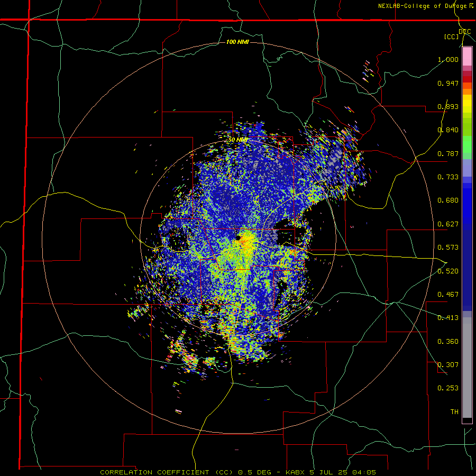Click the dark navy band of color bar
The width and height of the screenshot is (476, 476).
pos(467,267)
